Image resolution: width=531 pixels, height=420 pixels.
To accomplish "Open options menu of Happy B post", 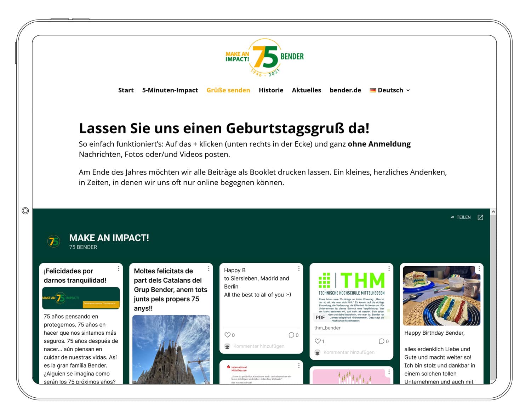I will coord(299,269).
